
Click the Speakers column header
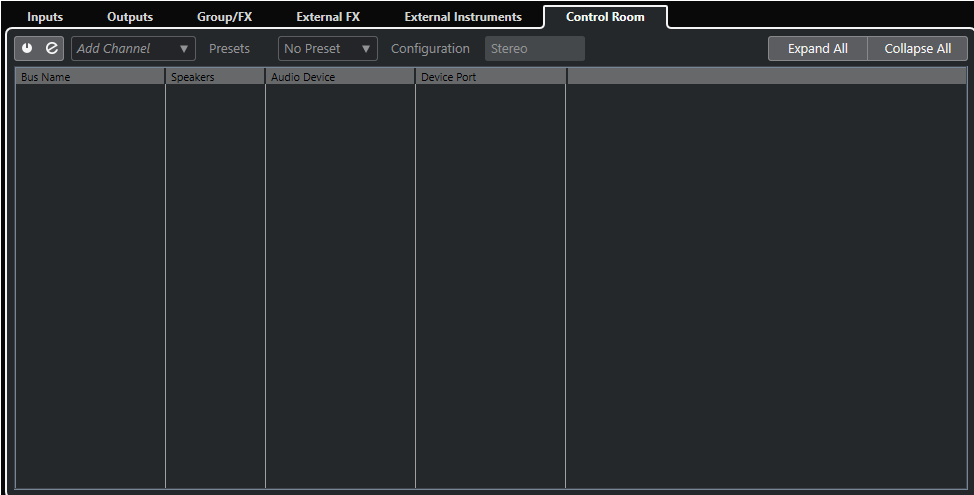point(216,77)
